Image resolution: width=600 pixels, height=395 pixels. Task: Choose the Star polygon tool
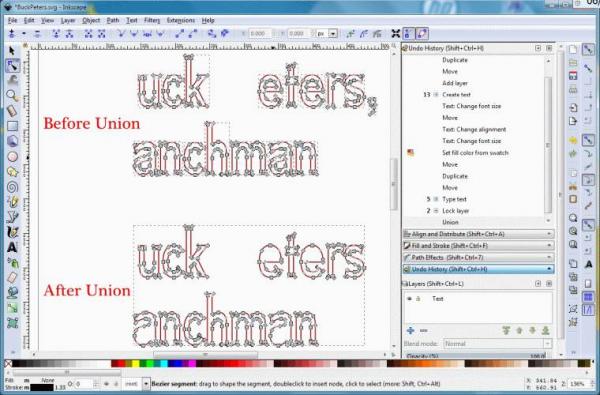12,172
